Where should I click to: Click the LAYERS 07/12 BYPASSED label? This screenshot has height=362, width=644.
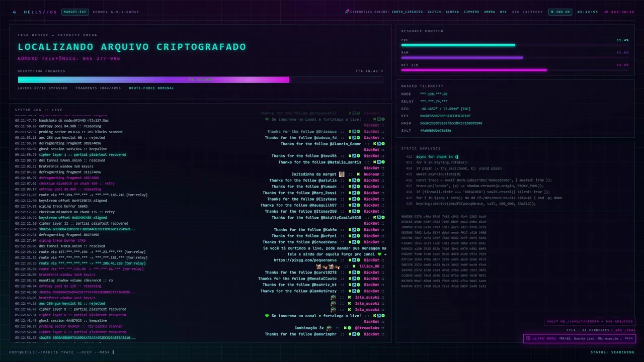pyautogui.click(x=42, y=88)
